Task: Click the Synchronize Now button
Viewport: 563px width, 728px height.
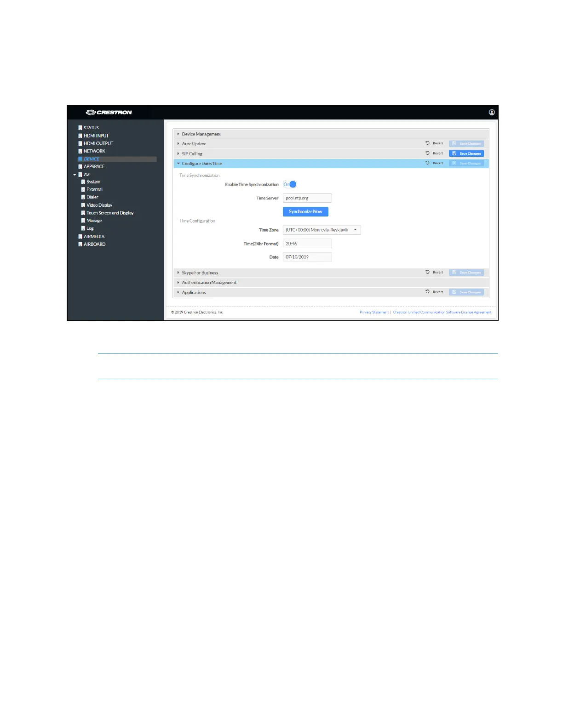Action: tap(305, 212)
